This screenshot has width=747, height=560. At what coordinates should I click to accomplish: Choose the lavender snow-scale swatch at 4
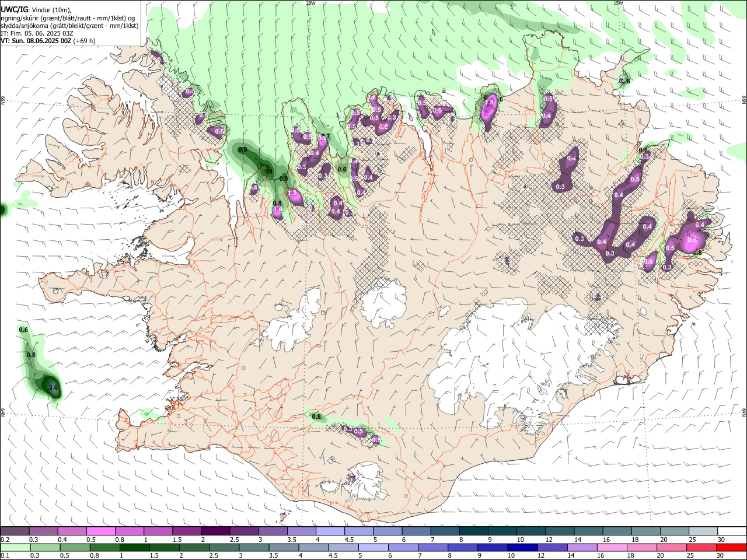pyautogui.click(x=330, y=531)
